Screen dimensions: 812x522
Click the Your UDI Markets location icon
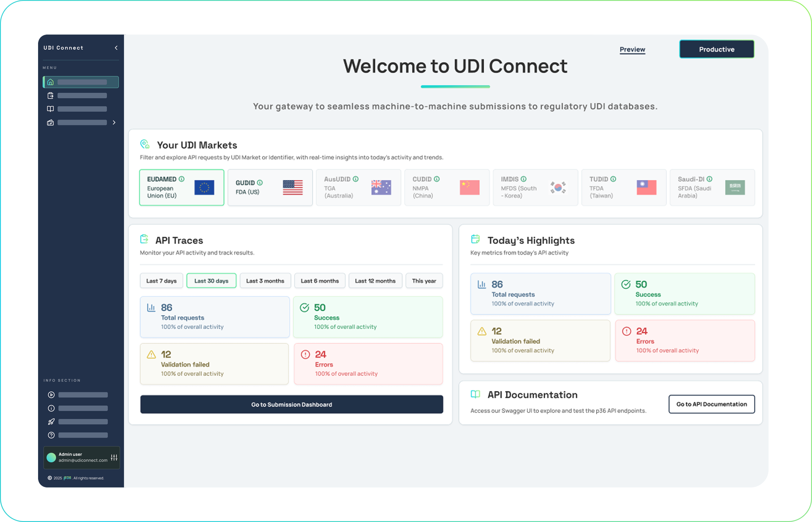[145, 144]
